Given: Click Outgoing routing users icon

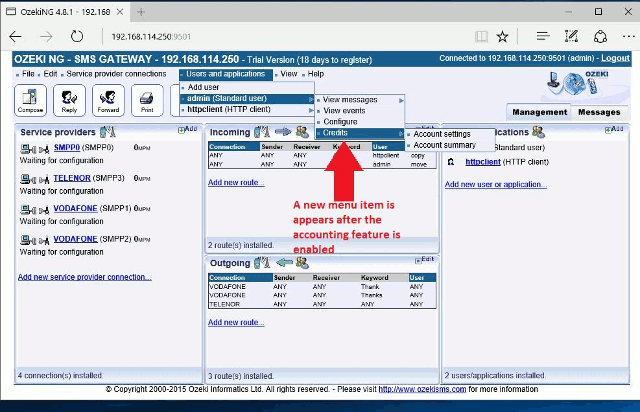Looking at the screenshot, I should coord(302,263).
